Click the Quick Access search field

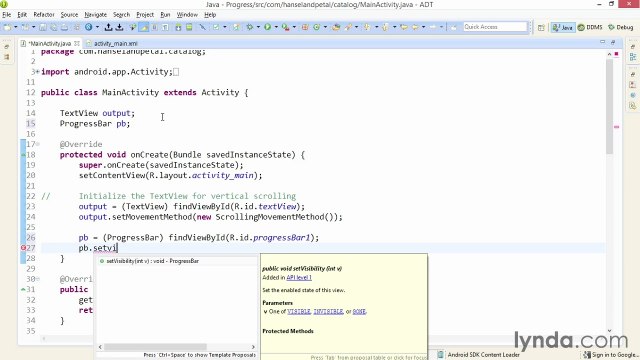pos(495,27)
